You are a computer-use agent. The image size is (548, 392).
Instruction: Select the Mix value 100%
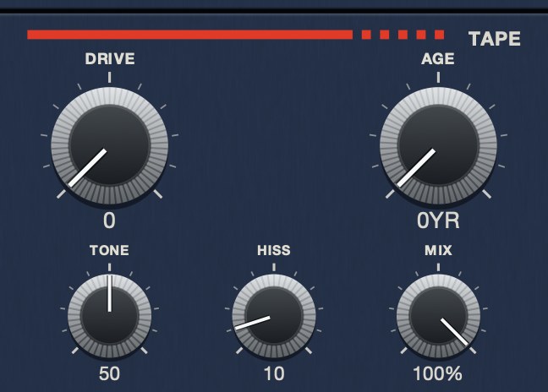click(x=438, y=374)
